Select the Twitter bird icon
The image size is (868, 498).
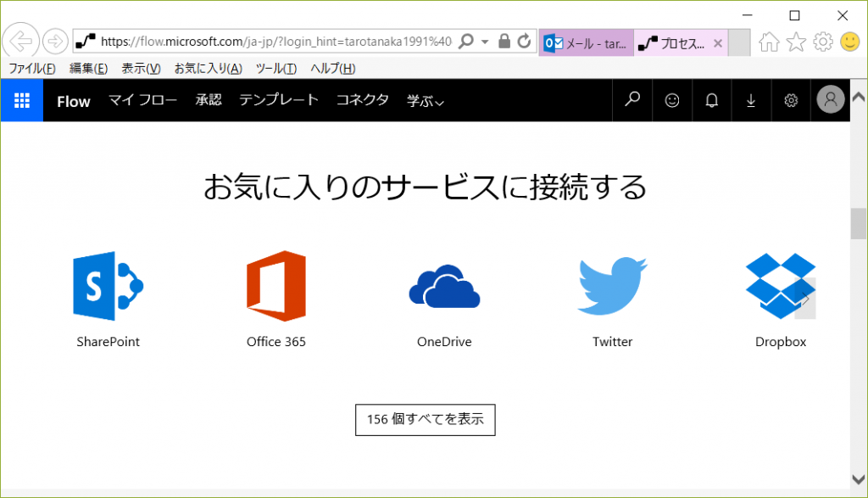click(612, 286)
